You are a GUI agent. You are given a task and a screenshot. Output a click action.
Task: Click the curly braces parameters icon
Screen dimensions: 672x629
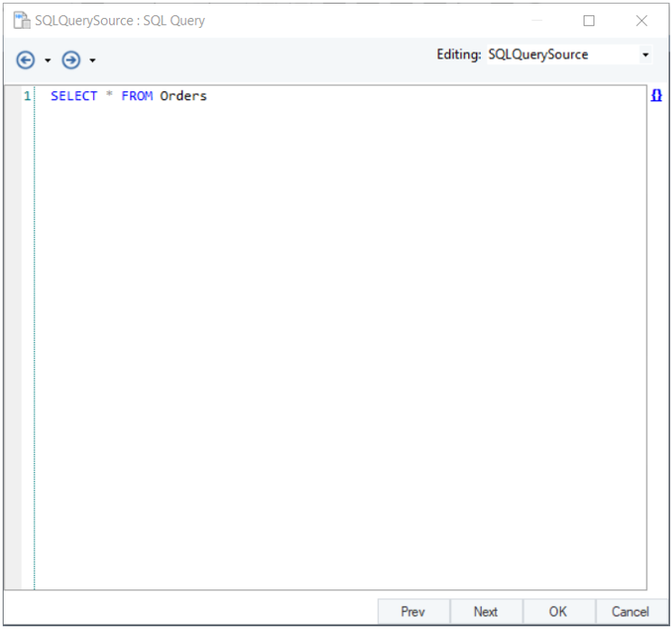tap(656, 95)
